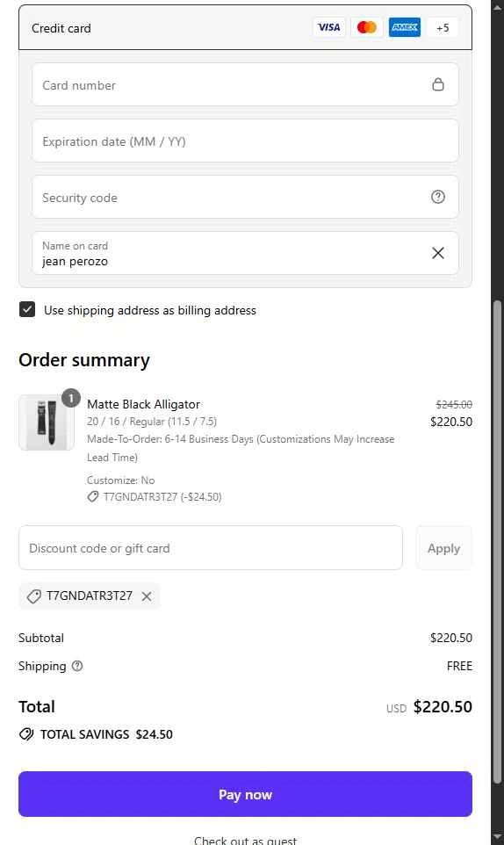
Task: Click the Discount code or gift card field
Action: click(x=211, y=548)
